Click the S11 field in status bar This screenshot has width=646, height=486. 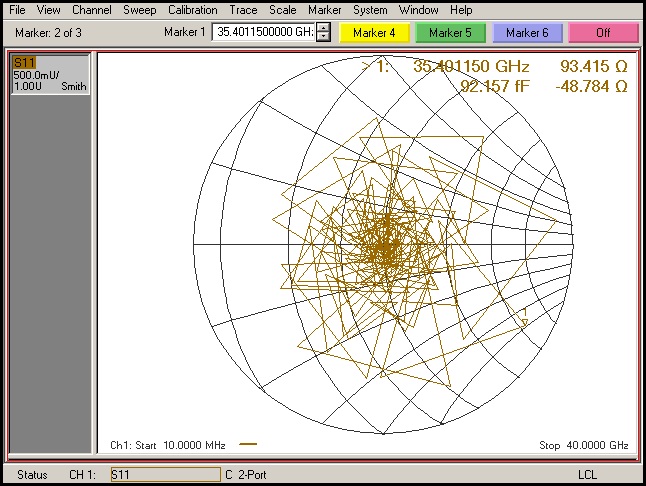click(164, 474)
